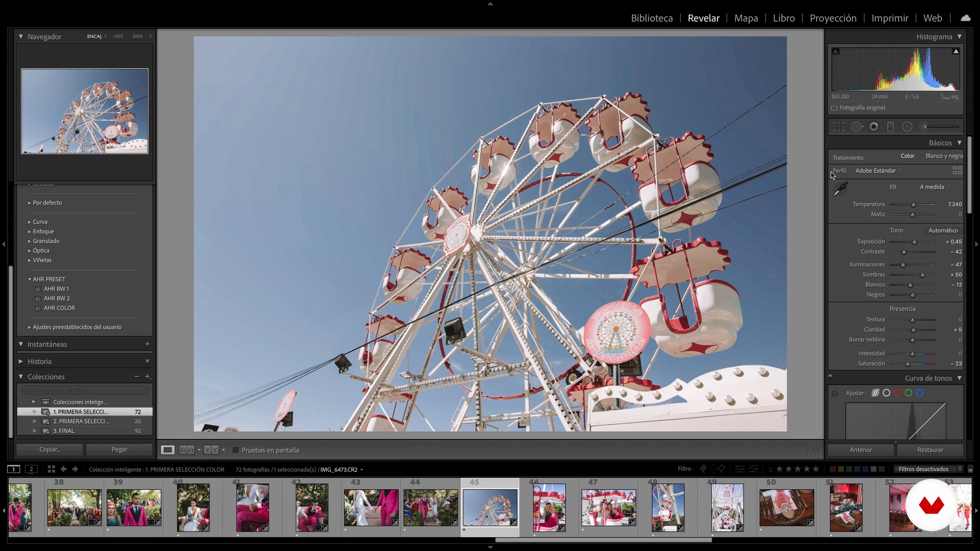980x551 pixels.
Task: Add a new snapshot with plus icon
Action: [x=147, y=344]
